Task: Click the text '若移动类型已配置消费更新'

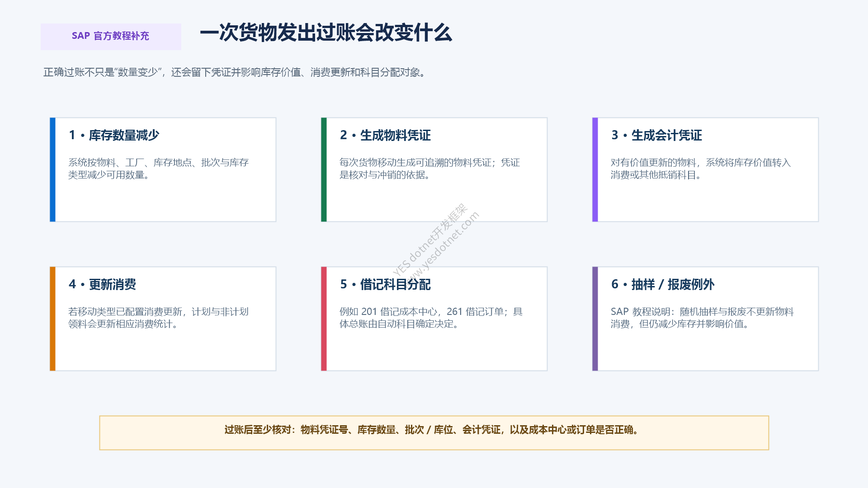Action: pyautogui.click(x=158, y=318)
